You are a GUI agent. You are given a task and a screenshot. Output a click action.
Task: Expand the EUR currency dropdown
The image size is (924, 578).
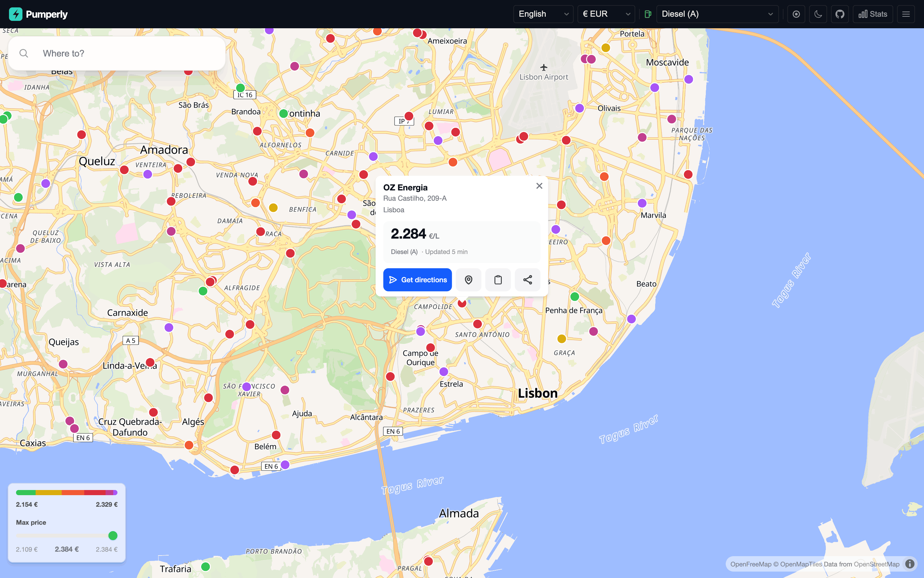(x=606, y=14)
